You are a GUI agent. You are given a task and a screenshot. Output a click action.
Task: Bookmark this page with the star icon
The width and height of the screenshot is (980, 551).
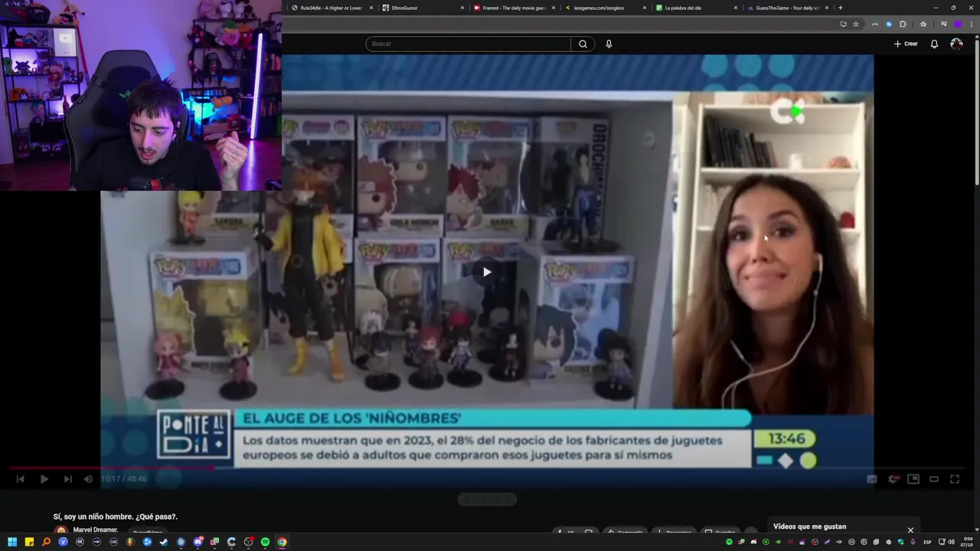(856, 24)
